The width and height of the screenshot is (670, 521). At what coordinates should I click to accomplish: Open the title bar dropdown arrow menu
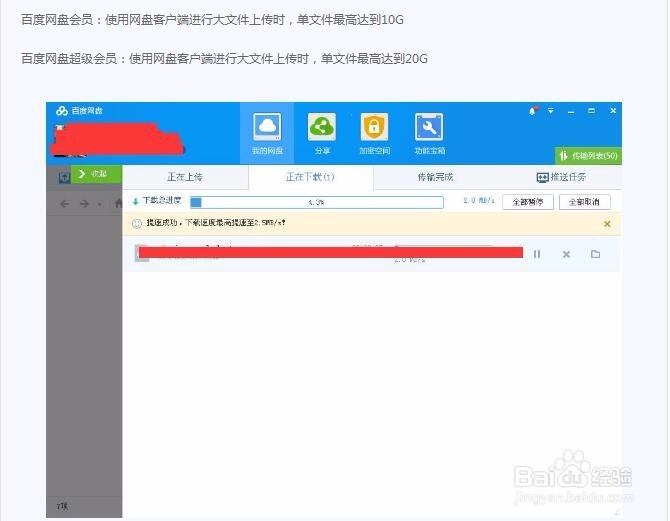point(551,111)
